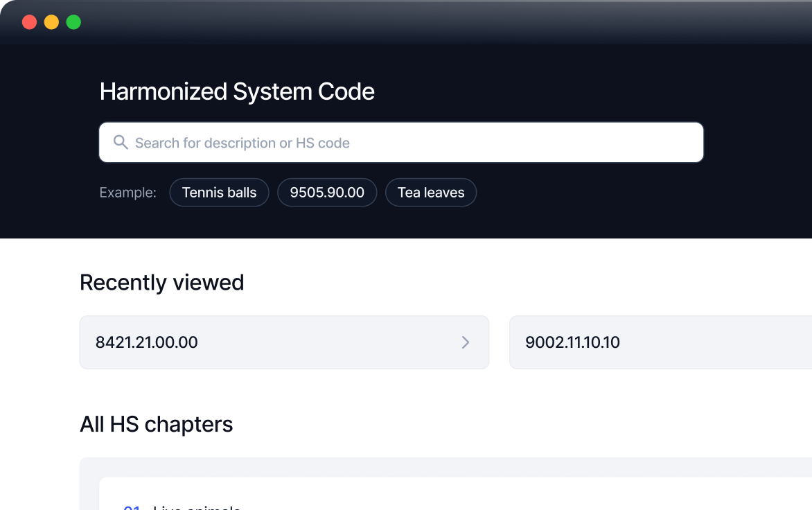The width and height of the screenshot is (812, 510).
Task: Minimize the window with yellow button
Action: click(51, 22)
